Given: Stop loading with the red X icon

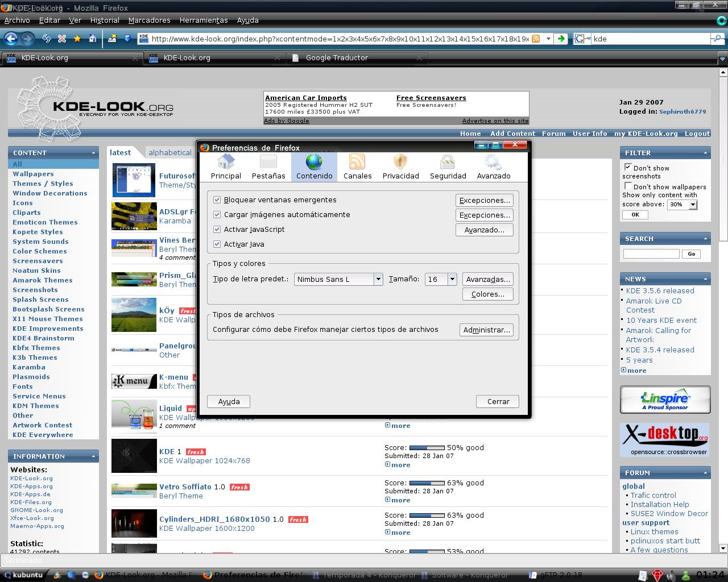Looking at the screenshot, I should [x=62, y=39].
